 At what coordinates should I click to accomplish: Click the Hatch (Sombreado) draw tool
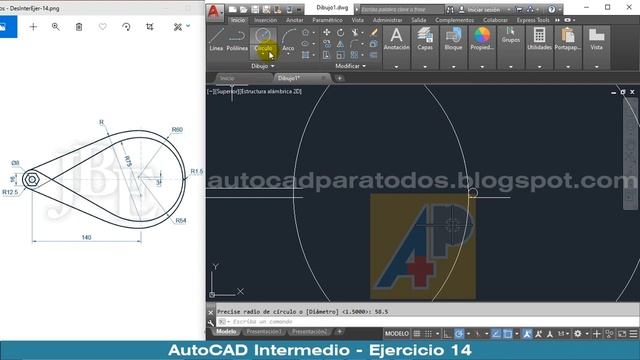(x=305, y=55)
